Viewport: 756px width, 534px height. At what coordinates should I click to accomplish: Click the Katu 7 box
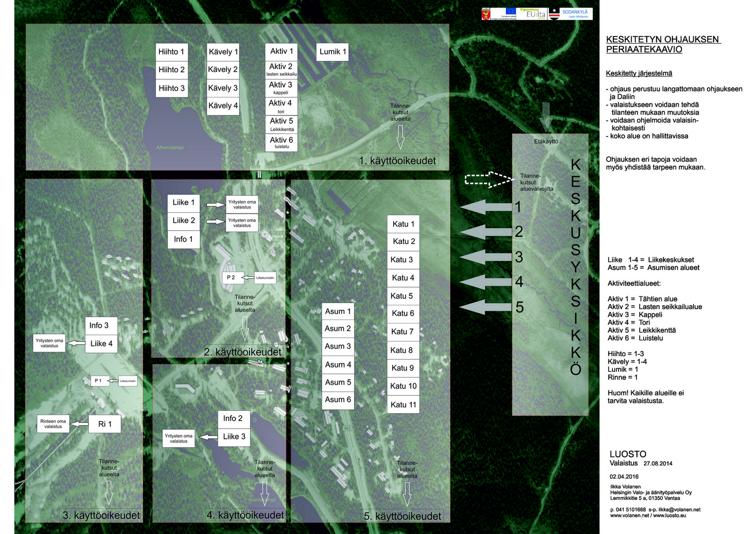point(403,331)
